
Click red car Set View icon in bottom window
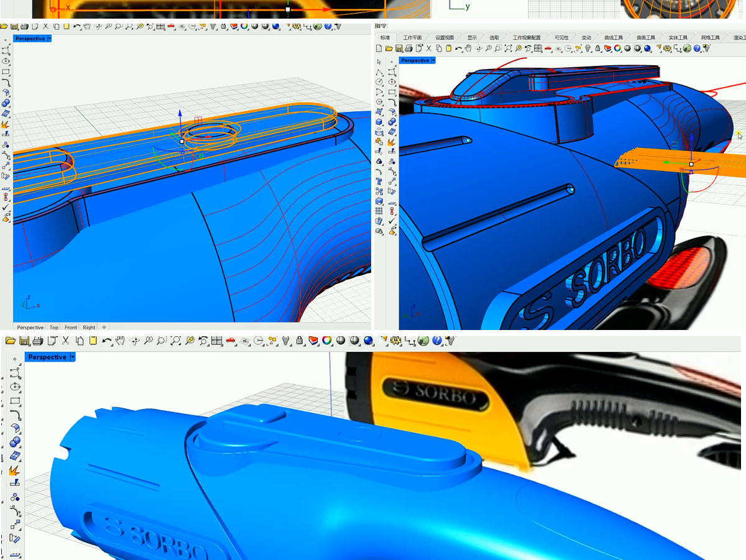pos(230,340)
